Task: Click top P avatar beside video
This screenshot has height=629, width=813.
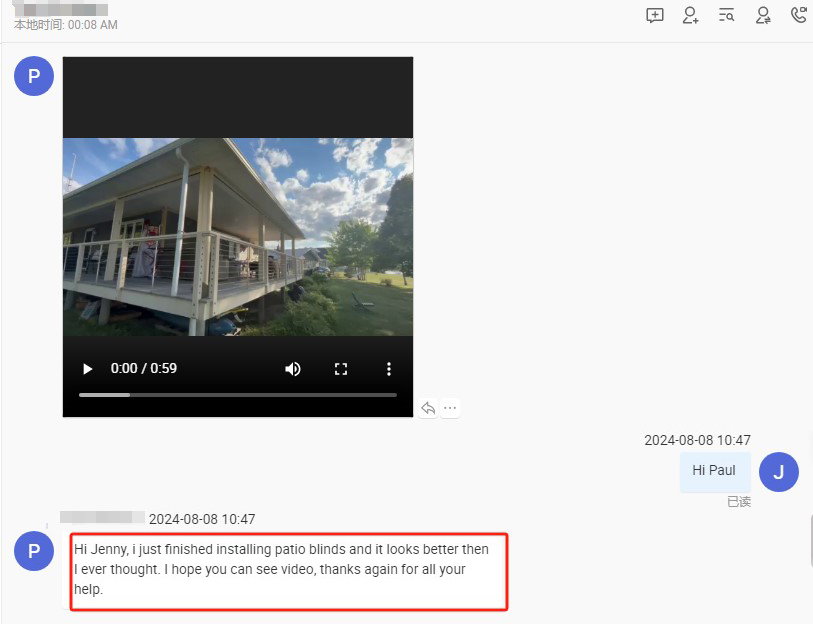Action: click(x=34, y=76)
